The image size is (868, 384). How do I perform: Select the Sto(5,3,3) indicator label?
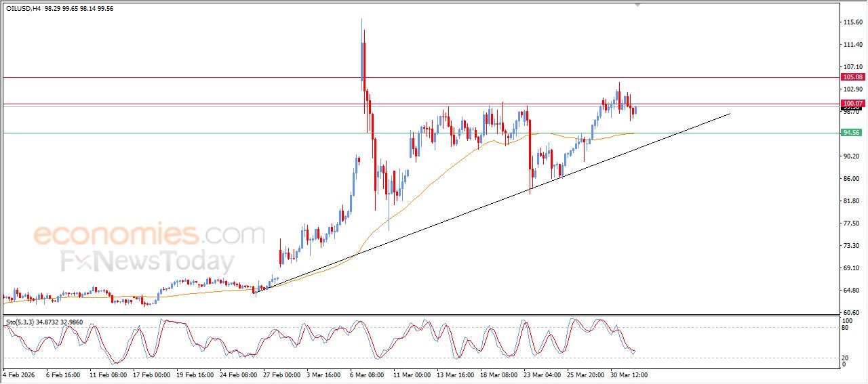24,322
